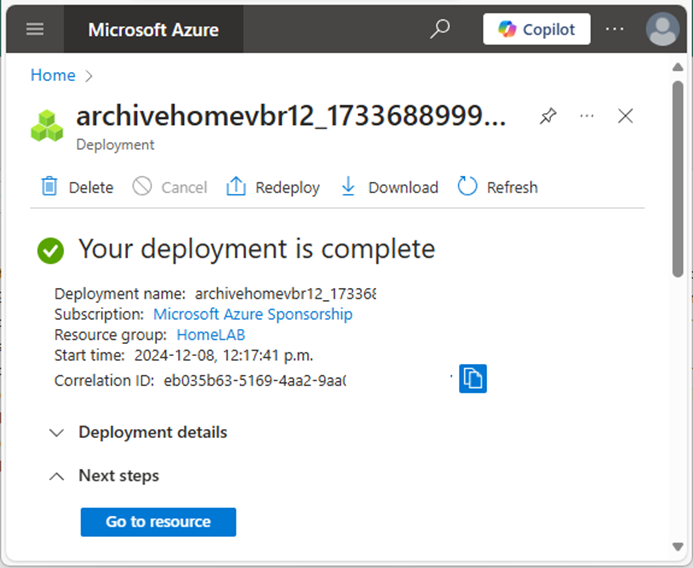Click the green success checkmark icon
Screen dimensions: 693x568
pos(50,251)
